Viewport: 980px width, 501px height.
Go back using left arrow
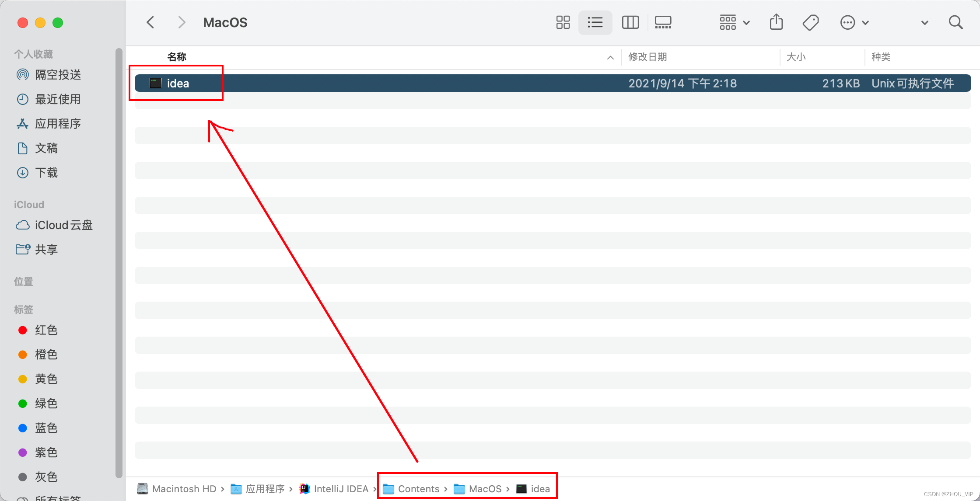click(150, 22)
